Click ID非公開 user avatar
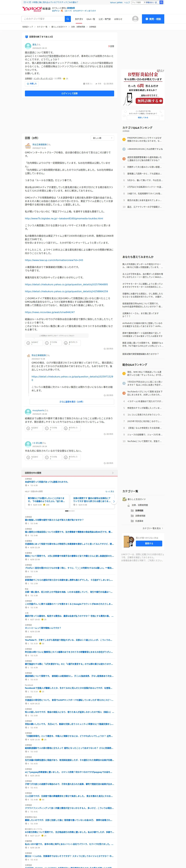Viewport: 186px width, 868px height. (28, 444)
